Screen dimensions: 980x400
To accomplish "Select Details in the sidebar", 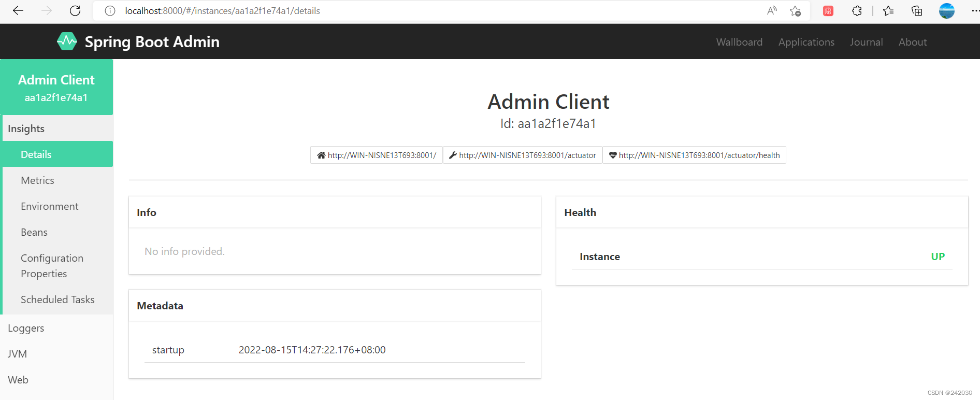I will click(57, 154).
